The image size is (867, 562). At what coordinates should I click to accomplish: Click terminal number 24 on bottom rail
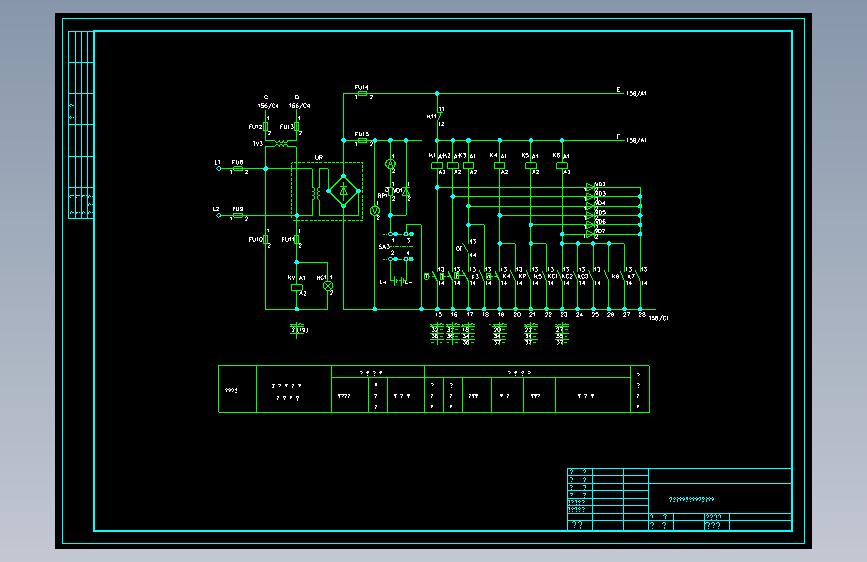(579, 314)
